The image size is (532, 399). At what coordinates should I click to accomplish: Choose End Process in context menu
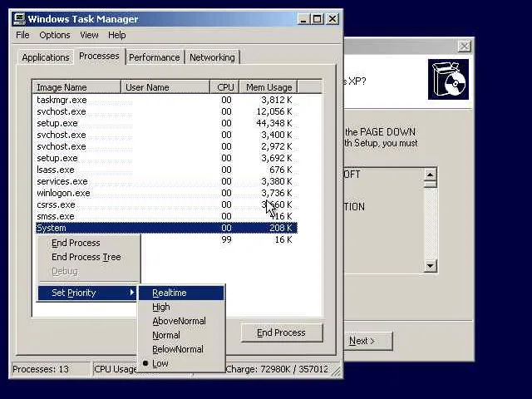click(x=89, y=243)
